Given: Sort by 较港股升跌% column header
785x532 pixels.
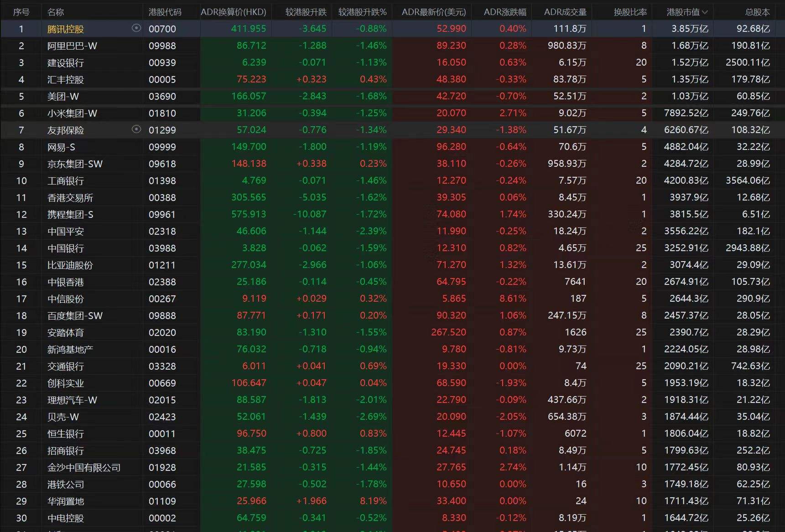Looking at the screenshot, I should 362,12.
